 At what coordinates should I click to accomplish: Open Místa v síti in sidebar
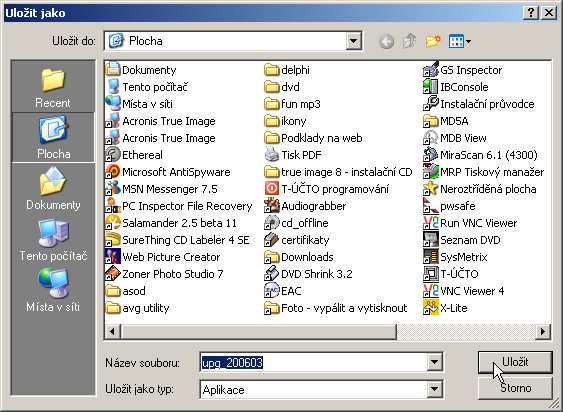click(x=53, y=291)
